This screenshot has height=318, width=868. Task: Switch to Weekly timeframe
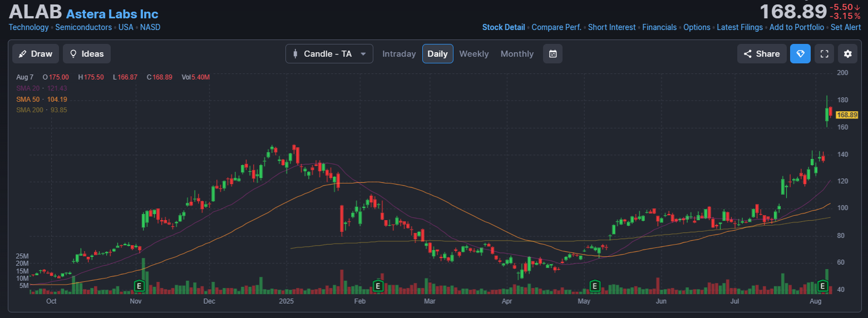coord(474,54)
